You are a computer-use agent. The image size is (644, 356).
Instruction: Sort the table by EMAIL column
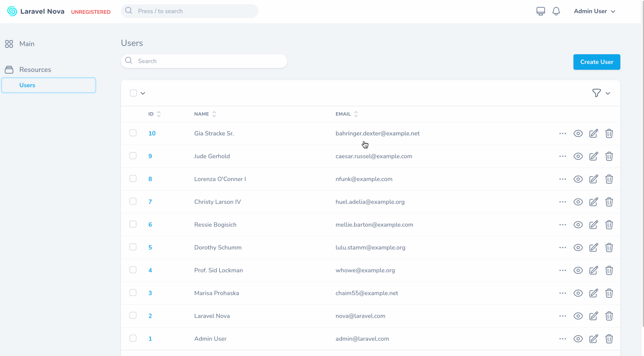coord(347,114)
